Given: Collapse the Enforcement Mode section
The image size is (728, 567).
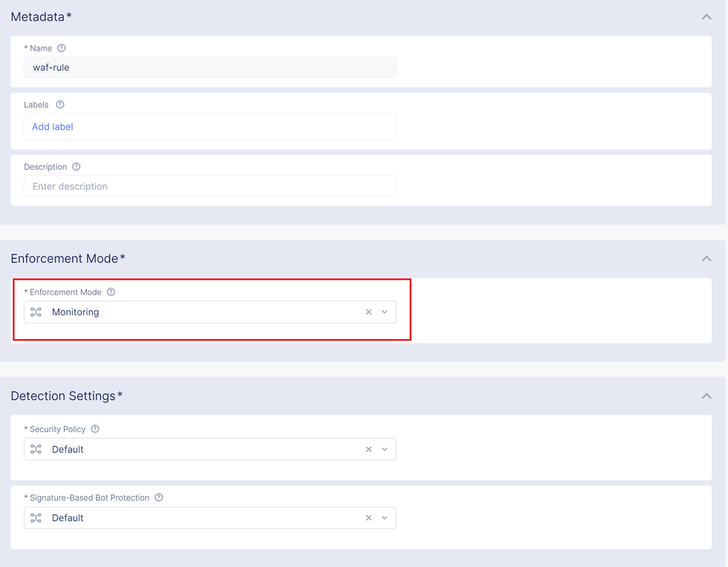Looking at the screenshot, I should (x=706, y=259).
